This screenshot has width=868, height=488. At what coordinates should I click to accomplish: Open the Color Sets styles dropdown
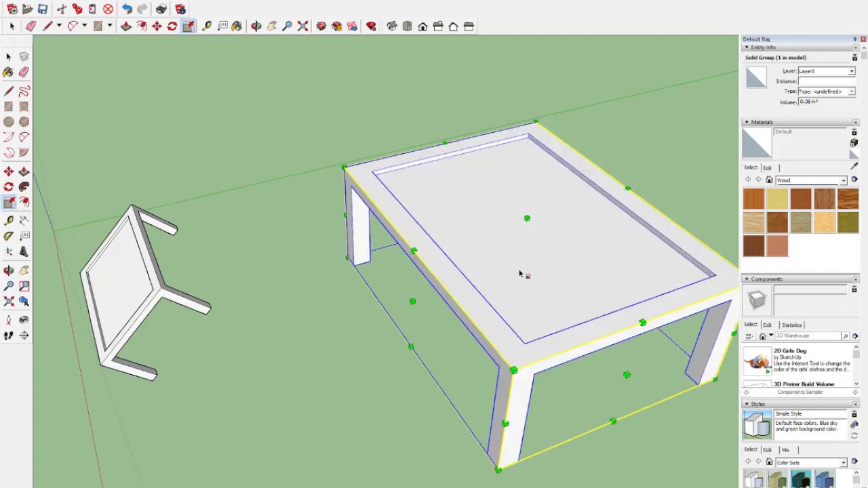point(844,462)
